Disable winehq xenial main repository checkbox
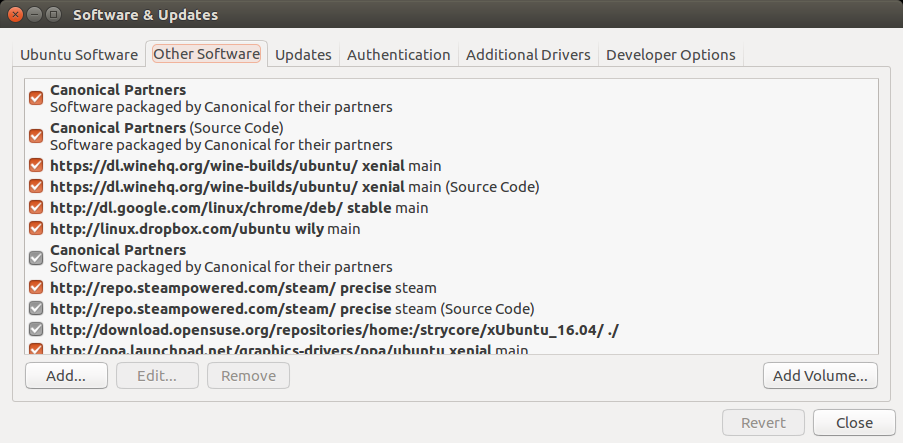 pos(36,166)
